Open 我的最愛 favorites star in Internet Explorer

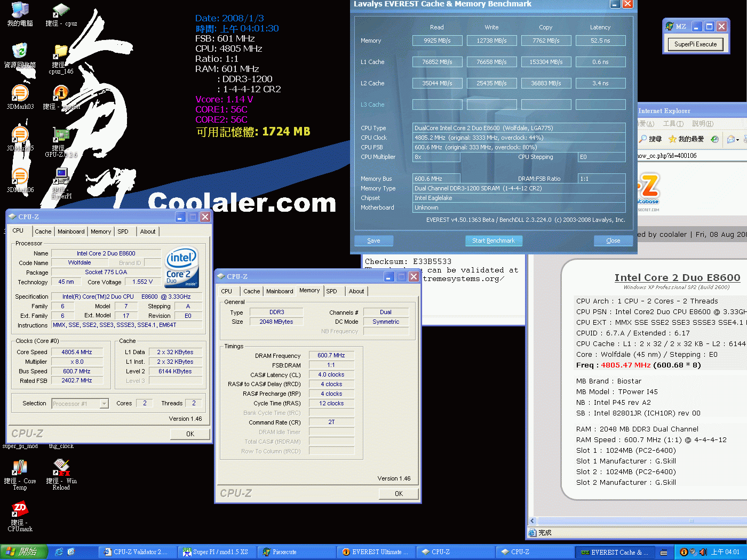[x=686, y=139]
